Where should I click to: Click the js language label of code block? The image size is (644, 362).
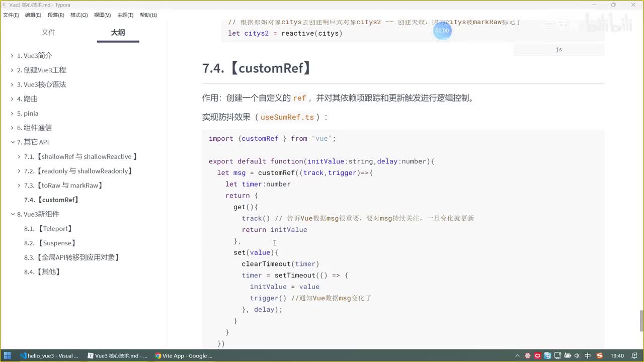coord(559,50)
